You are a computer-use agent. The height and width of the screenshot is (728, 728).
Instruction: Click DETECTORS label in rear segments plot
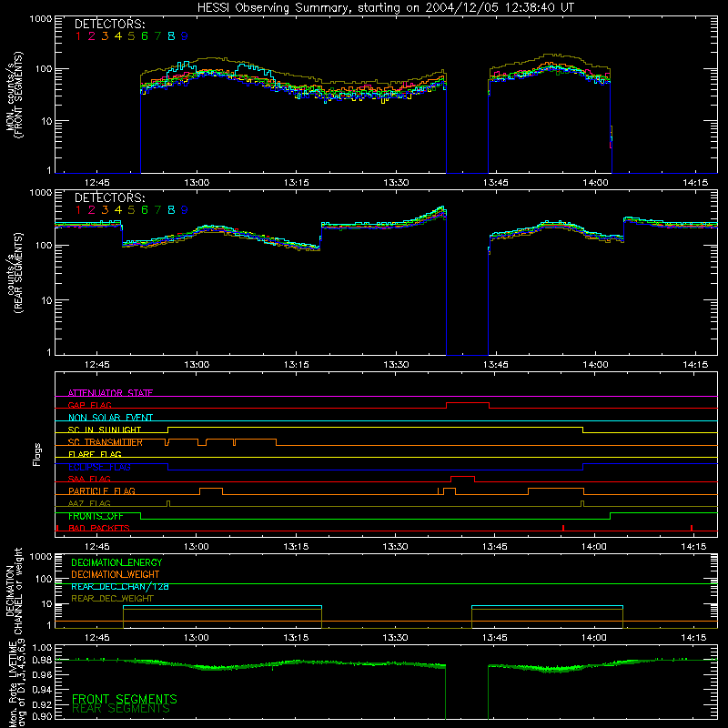(x=109, y=197)
